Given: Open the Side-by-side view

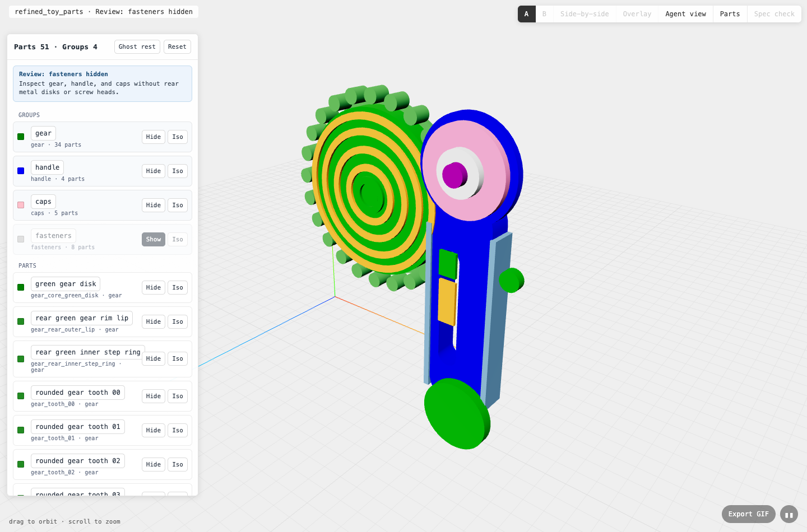Looking at the screenshot, I should 585,14.
